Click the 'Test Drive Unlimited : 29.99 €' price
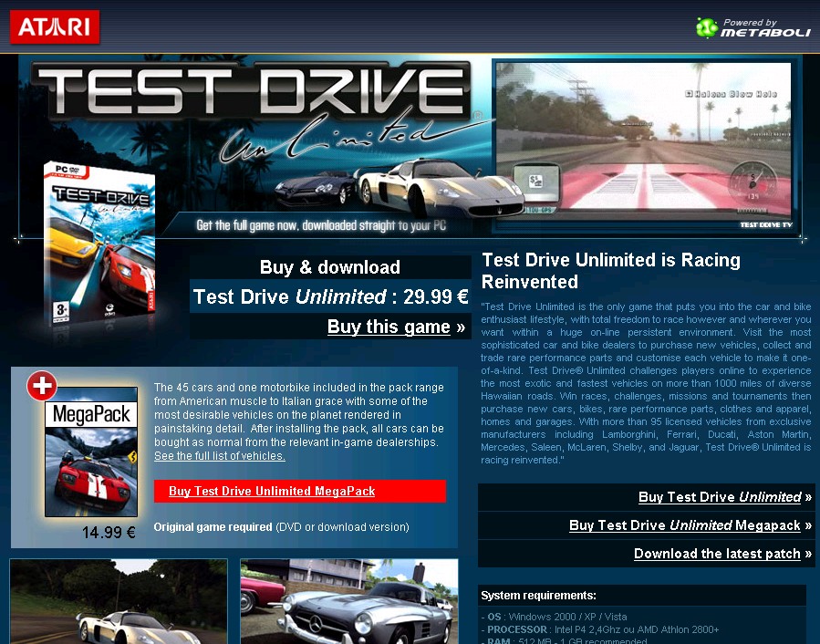Screen dimensions: 820x644 point(330,296)
